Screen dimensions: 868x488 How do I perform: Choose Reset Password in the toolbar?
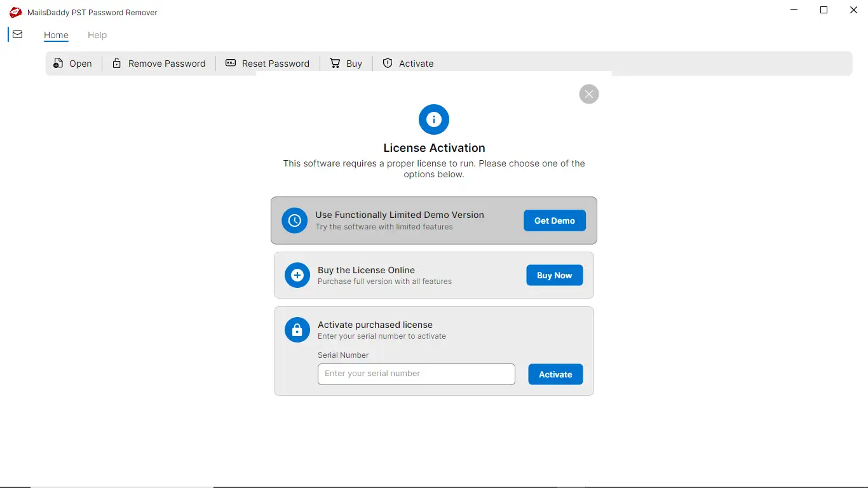click(x=268, y=64)
